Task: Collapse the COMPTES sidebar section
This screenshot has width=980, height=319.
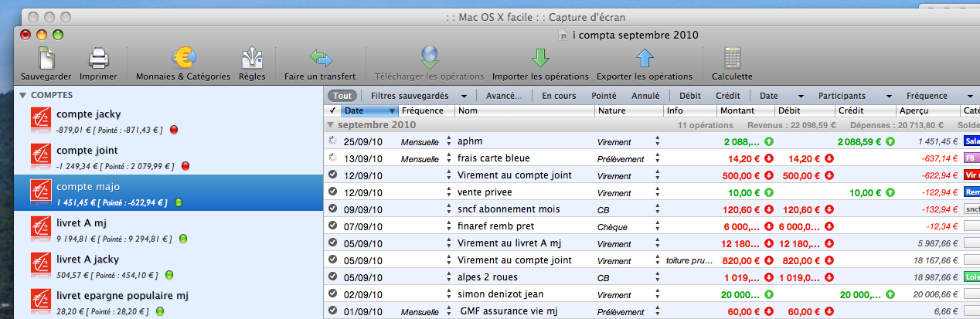Action: [23, 96]
